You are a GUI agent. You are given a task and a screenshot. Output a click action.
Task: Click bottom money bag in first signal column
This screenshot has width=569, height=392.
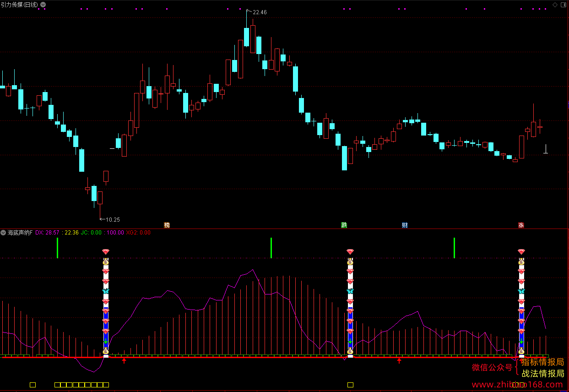[x=106, y=351]
